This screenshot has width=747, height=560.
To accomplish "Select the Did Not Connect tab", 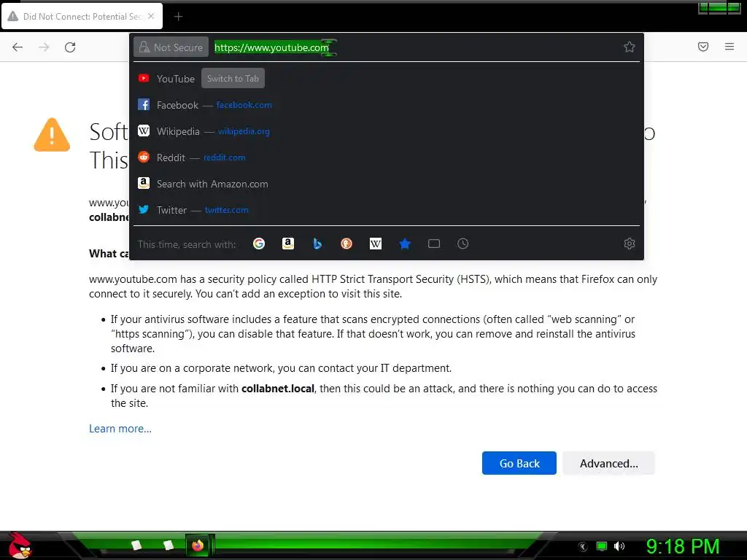I will click(82, 16).
